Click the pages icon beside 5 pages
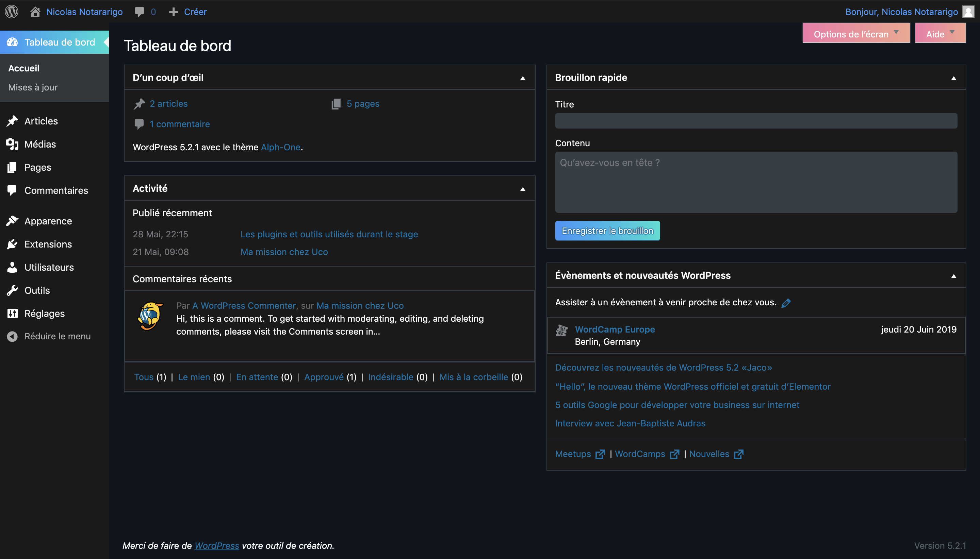Image resolution: width=980 pixels, height=559 pixels. click(336, 104)
